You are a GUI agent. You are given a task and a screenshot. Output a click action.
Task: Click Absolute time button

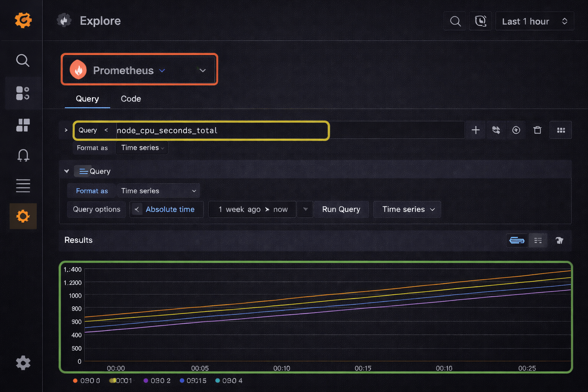pos(170,209)
